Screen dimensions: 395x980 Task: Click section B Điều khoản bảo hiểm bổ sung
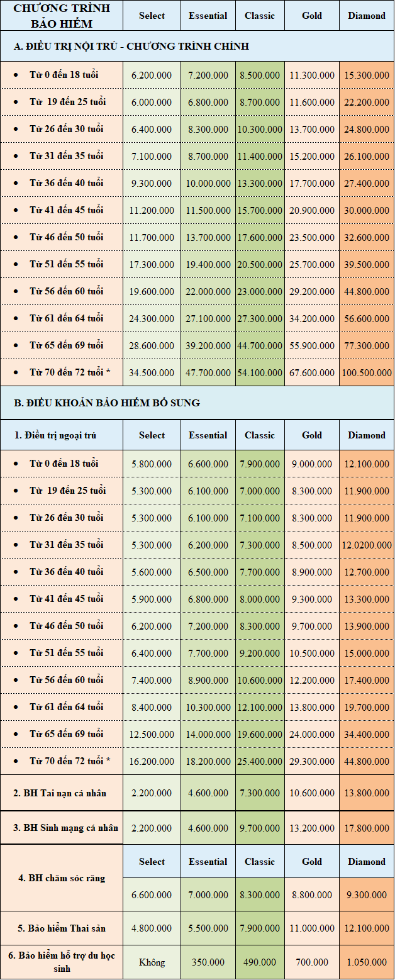[x=107, y=403]
